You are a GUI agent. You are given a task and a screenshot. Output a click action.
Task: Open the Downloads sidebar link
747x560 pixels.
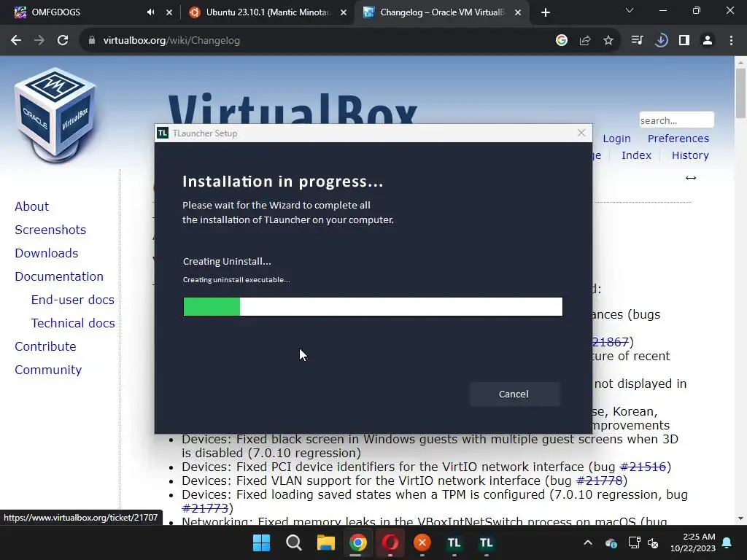[x=47, y=253]
